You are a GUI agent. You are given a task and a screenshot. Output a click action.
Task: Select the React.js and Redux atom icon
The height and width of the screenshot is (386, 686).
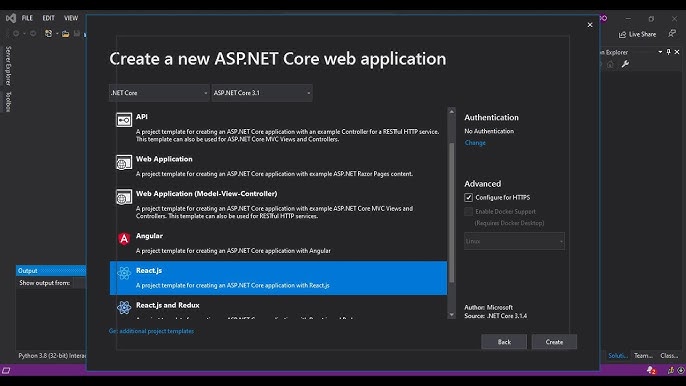coord(124,307)
